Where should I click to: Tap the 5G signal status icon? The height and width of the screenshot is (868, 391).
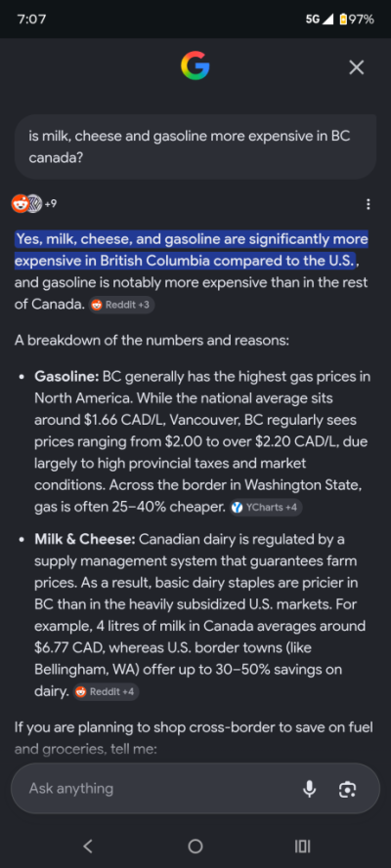(x=320, y=20)
